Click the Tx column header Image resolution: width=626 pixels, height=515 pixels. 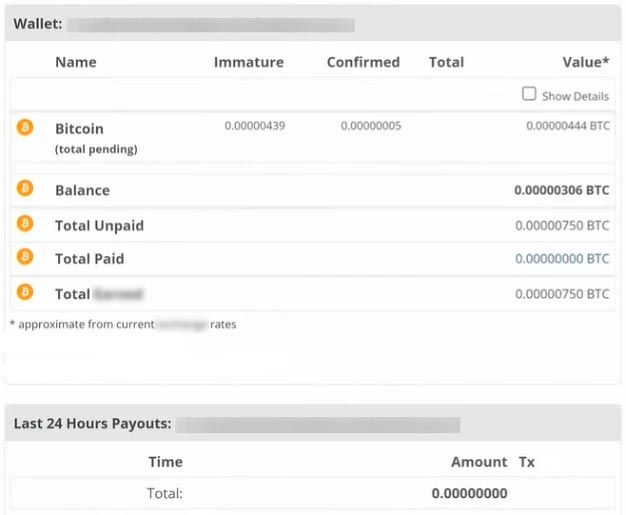click(527, 462)
